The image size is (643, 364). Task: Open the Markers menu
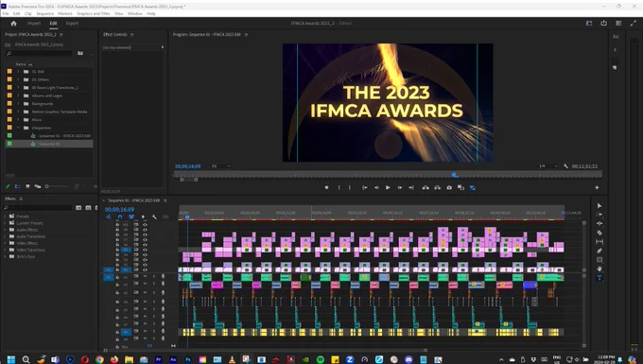(65, 13)
